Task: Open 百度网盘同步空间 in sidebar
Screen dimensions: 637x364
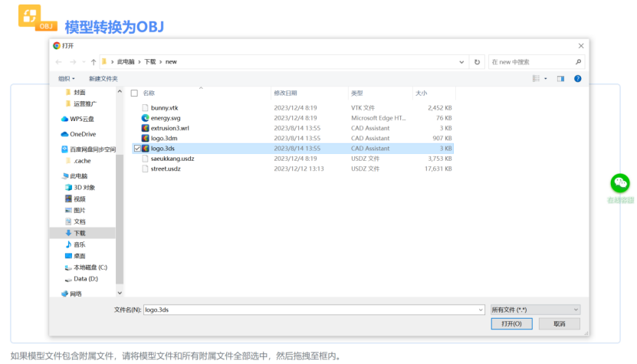Action: pos(89,149)
